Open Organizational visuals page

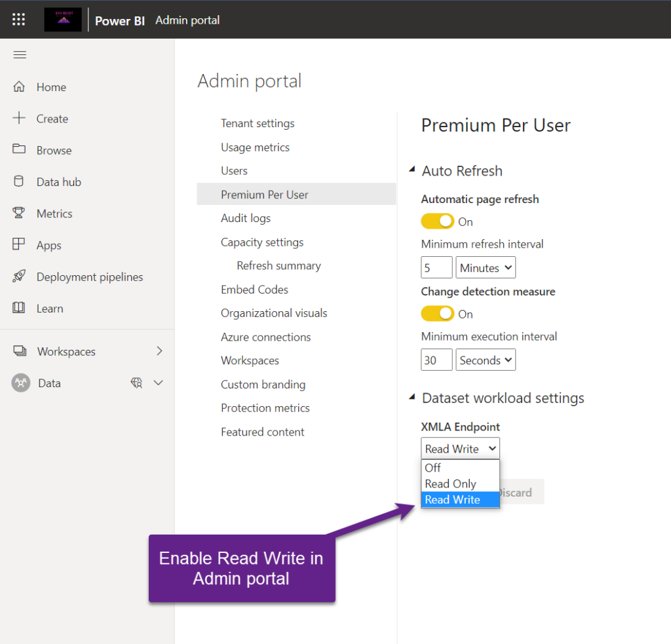274,313
